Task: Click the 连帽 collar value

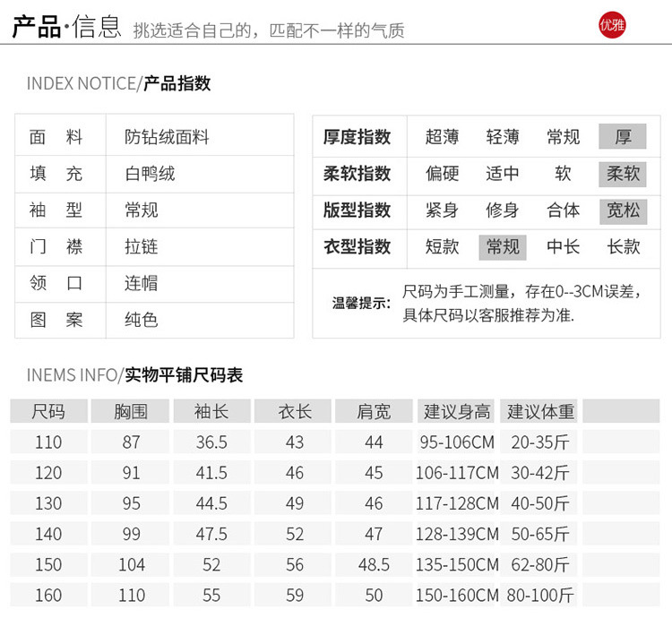Action: click(142, 283)
